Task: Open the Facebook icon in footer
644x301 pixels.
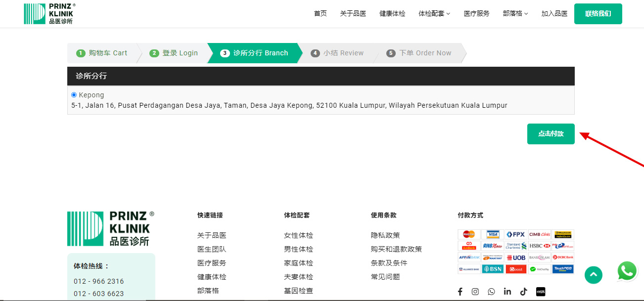Action: pyautogui.click(x=460, y=292)
